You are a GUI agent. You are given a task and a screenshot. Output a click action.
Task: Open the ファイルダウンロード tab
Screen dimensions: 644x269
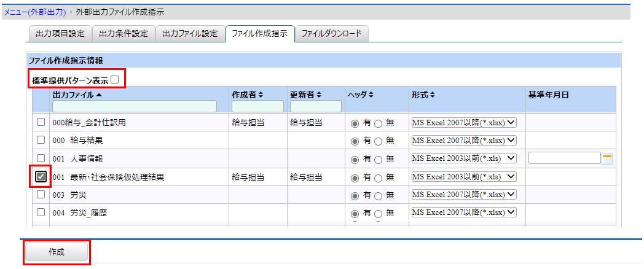(331, 34)
